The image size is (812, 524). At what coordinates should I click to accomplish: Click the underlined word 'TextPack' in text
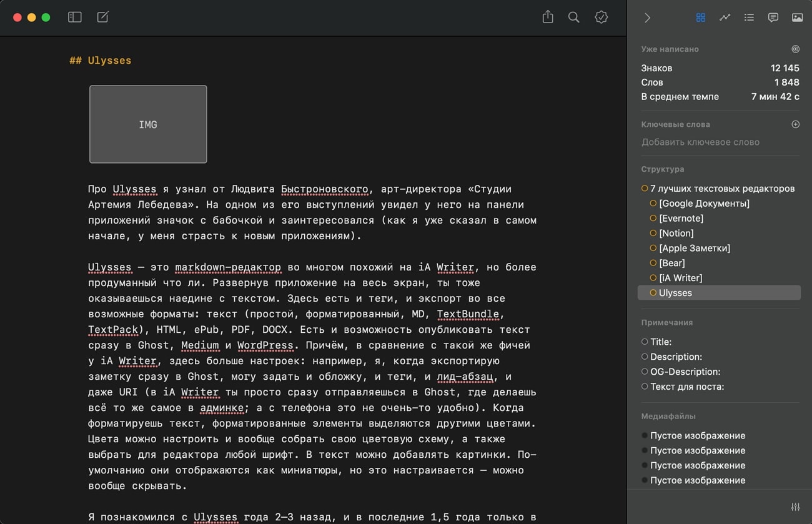coord(113,329)
